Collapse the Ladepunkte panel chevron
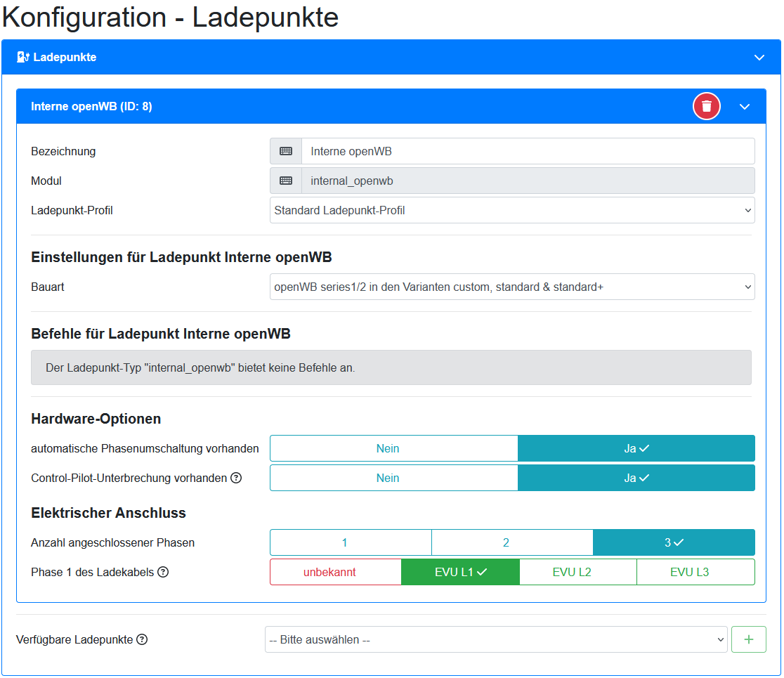Viewport: 784px width, 678px height. tap(759, 58)
